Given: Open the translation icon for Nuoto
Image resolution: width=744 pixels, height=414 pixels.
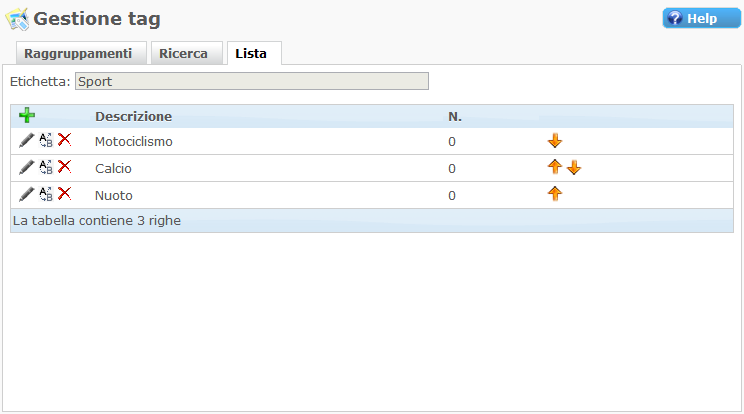Looking at the screenshot, I should point(46,194).
